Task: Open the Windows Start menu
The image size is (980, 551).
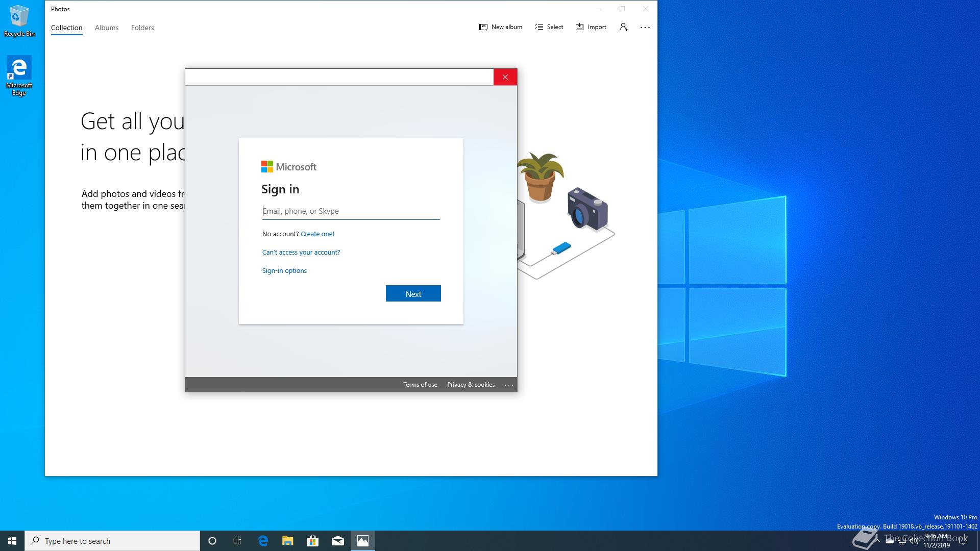Action: point(12,541)
